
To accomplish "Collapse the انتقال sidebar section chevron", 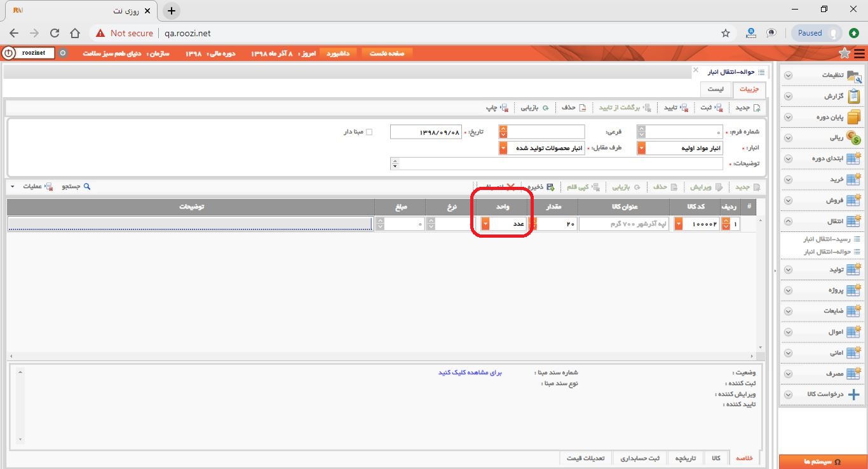I will coord(788,221).
